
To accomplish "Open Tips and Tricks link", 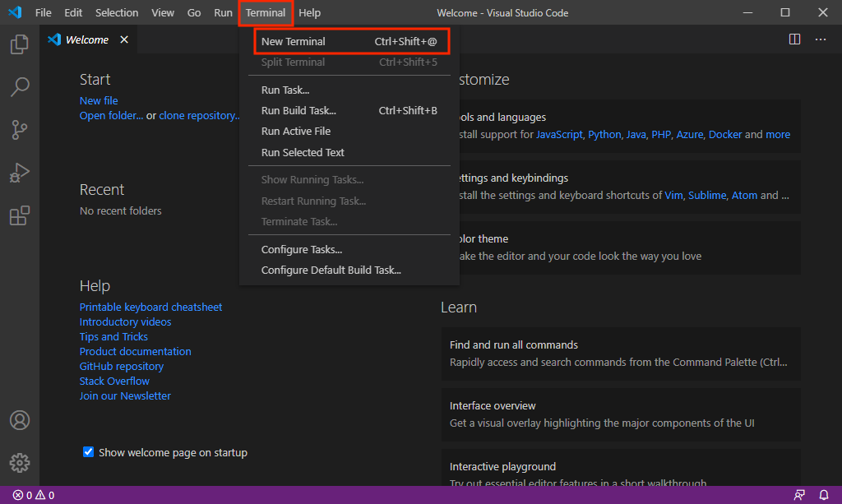I will point(113,336).
